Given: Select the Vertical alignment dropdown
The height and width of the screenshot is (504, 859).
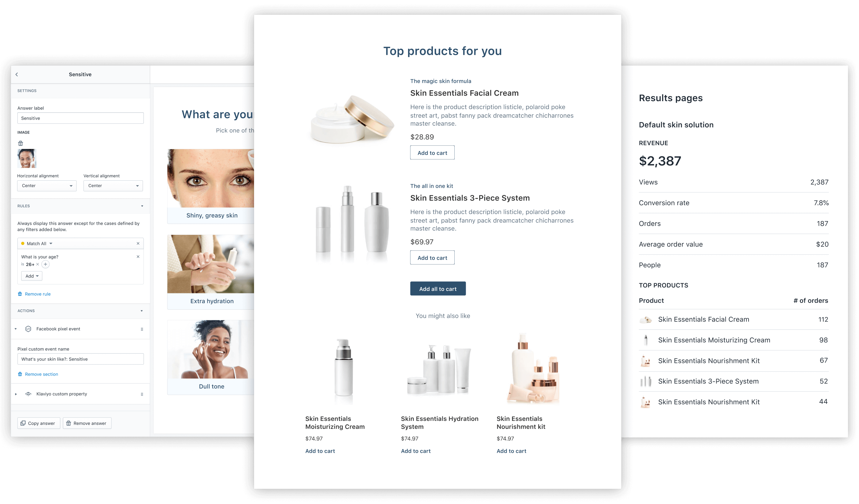Looking at the screenshot, I should tap(112, 185).
